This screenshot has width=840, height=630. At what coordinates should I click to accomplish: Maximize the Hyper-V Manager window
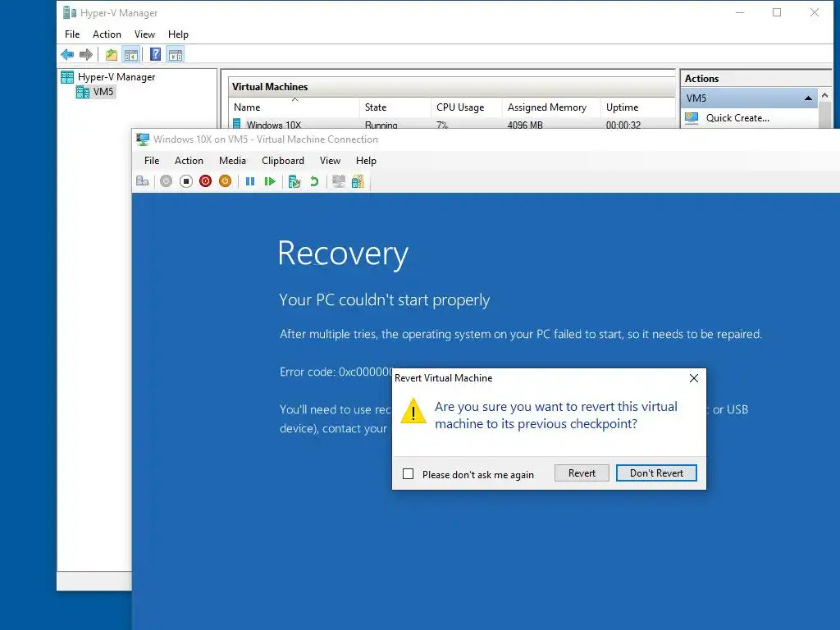[x=777, y=12]
